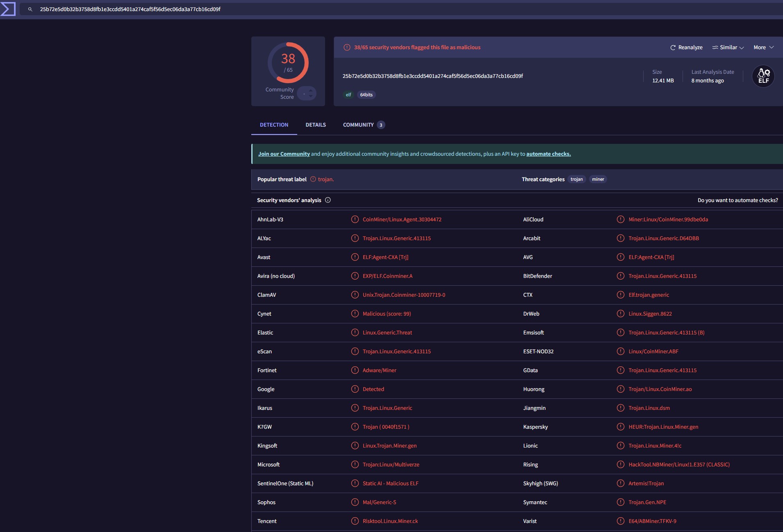Click the BitDefender detection alert icon

point(621,276)
